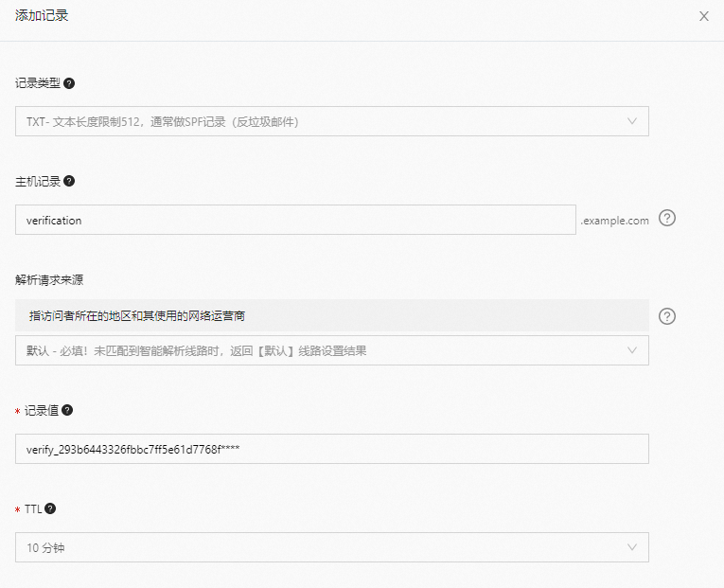
Task: Click outlined help icon beside 解析请求来源 hint
Action: 667,316
